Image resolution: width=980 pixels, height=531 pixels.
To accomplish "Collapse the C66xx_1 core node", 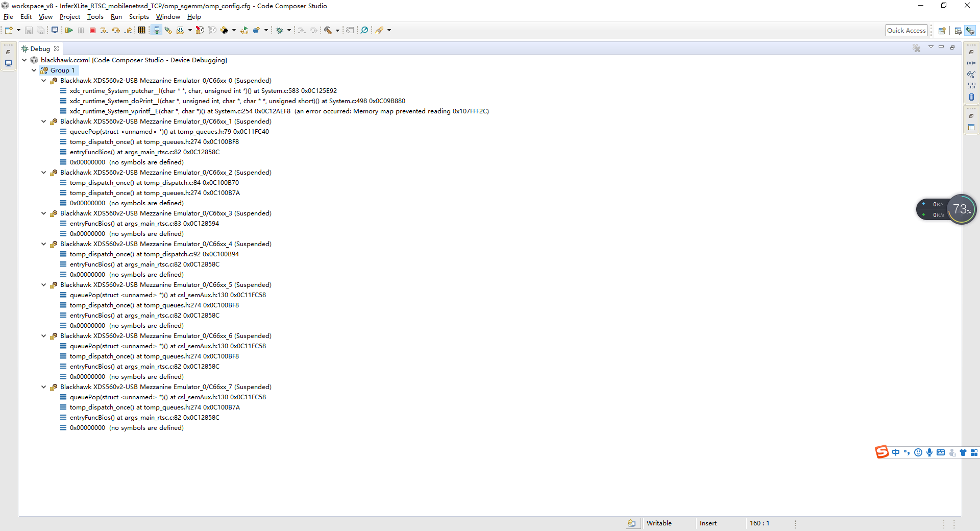I will click(43, 122).
